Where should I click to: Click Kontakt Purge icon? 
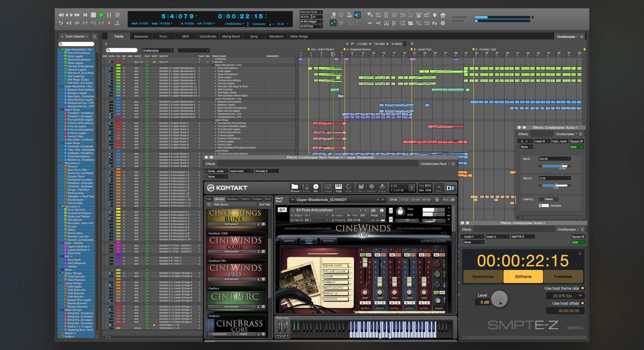(382, 187)
